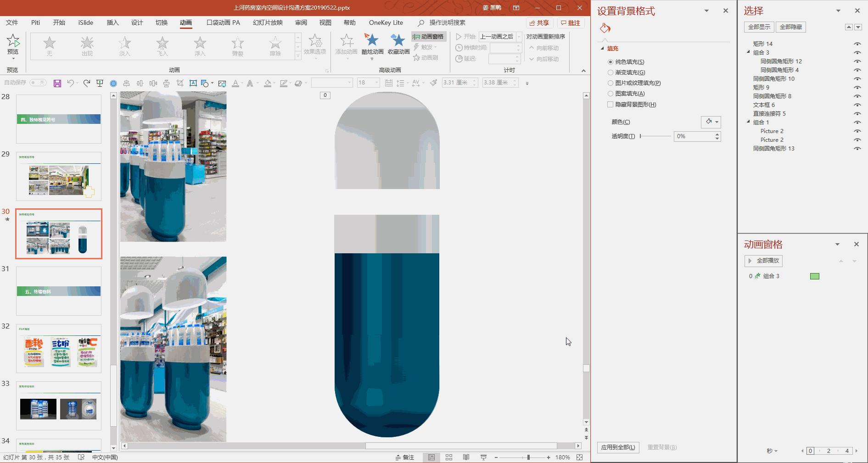Choose the 飞入 fly-in animation effect
The height and width of the screenshot is (463, 868).
(x=162, y=46)
